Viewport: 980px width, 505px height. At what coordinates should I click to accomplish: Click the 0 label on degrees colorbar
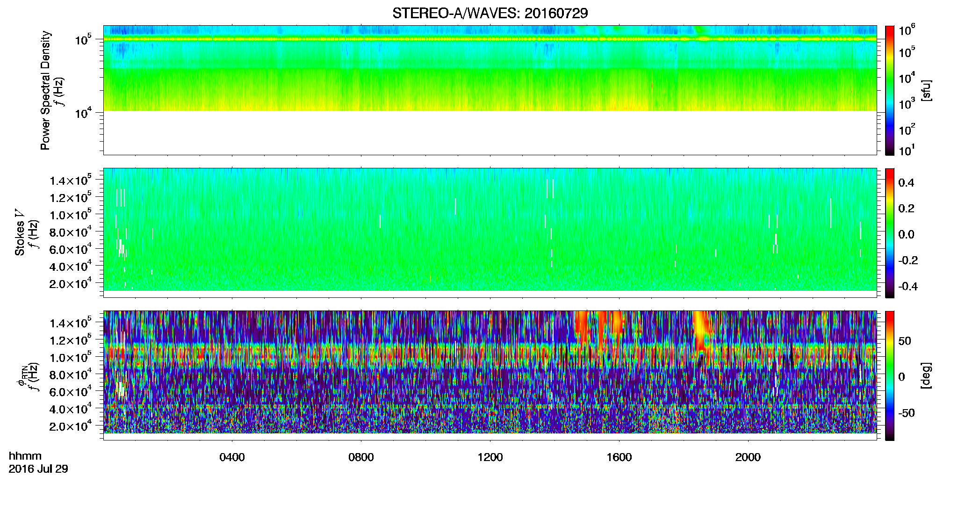[901, 377]
